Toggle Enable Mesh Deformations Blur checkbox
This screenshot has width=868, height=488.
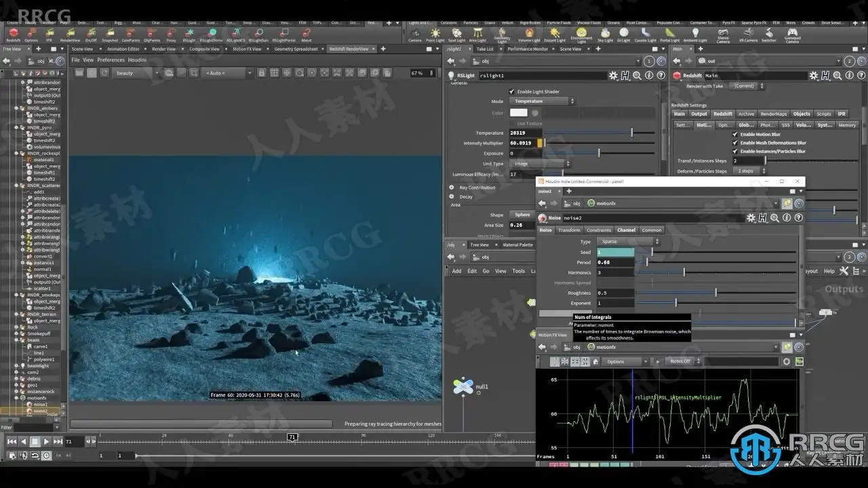point(734,143)
